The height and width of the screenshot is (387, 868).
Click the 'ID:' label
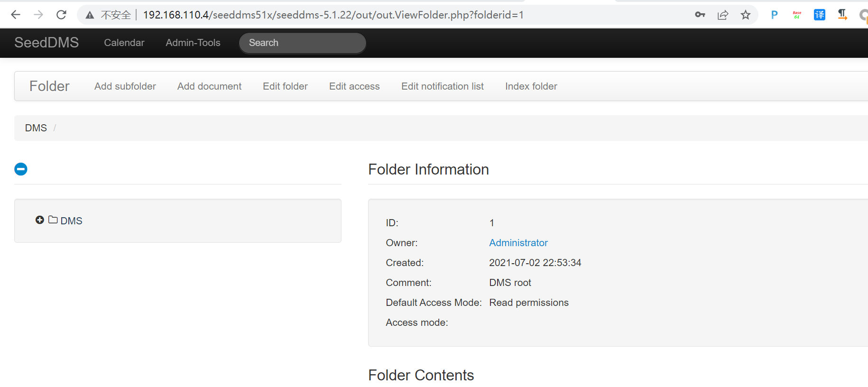[392, 223]
